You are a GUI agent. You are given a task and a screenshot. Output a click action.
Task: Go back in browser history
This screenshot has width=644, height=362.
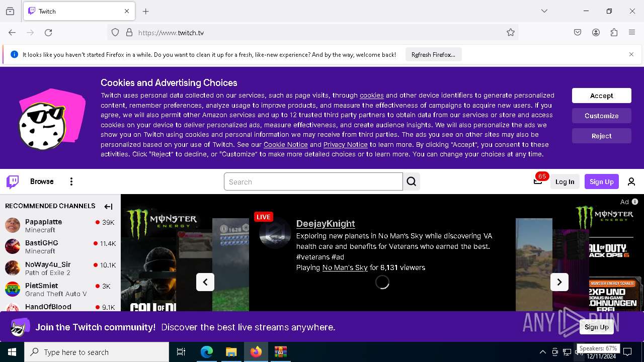point(12,33)
